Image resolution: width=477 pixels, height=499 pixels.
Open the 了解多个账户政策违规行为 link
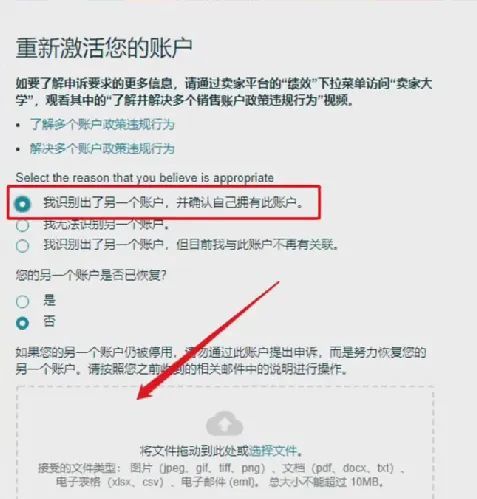point(102,124)
